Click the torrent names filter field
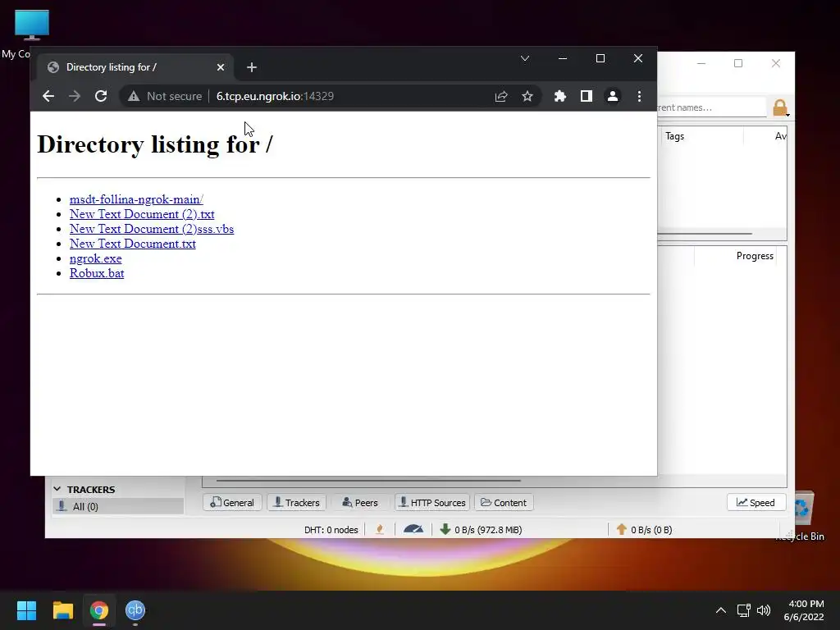The image size is (840, 630). [x=711, y=107]
